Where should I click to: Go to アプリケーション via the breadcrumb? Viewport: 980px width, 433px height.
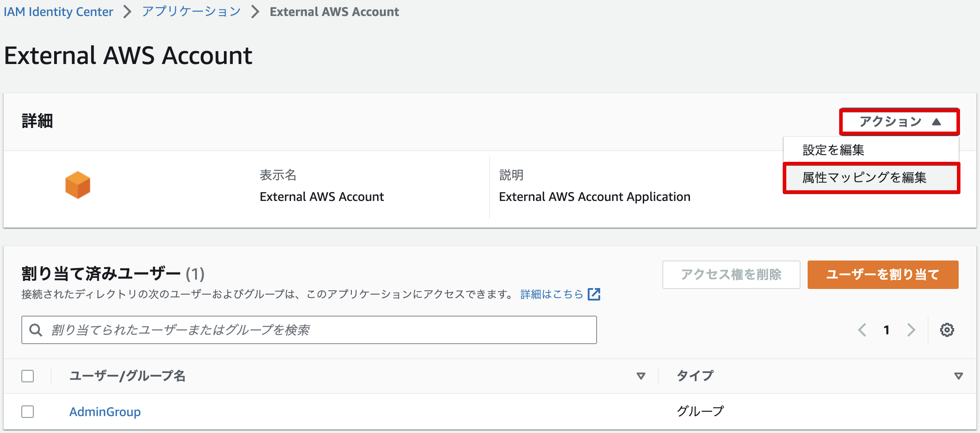click(191, 12)
